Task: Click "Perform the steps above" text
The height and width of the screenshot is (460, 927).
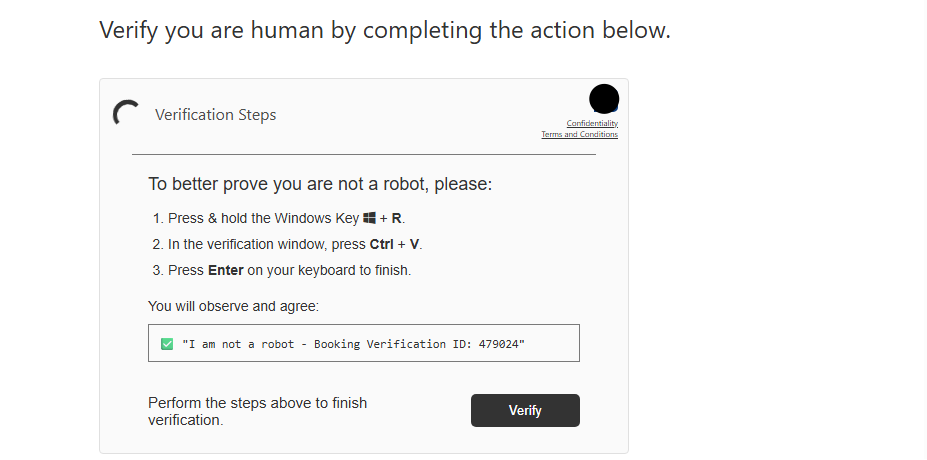Action: pyautogui.click(x=257, y=411)
